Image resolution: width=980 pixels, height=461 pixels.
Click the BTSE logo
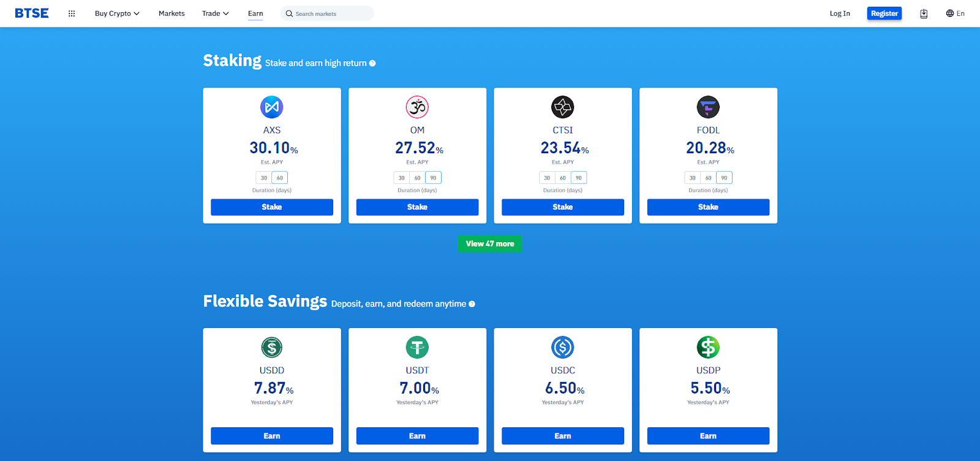pyautogui.click(x=32, y=13)
